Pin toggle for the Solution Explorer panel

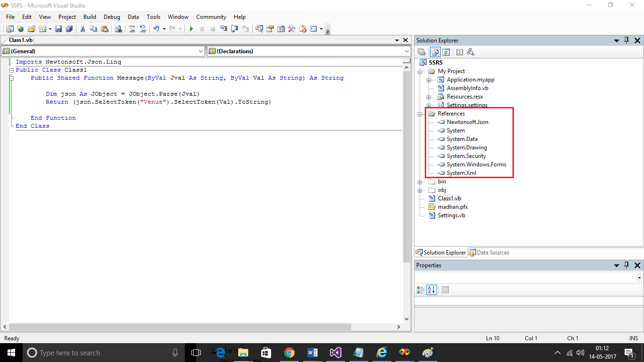click(x=627, y=41)
